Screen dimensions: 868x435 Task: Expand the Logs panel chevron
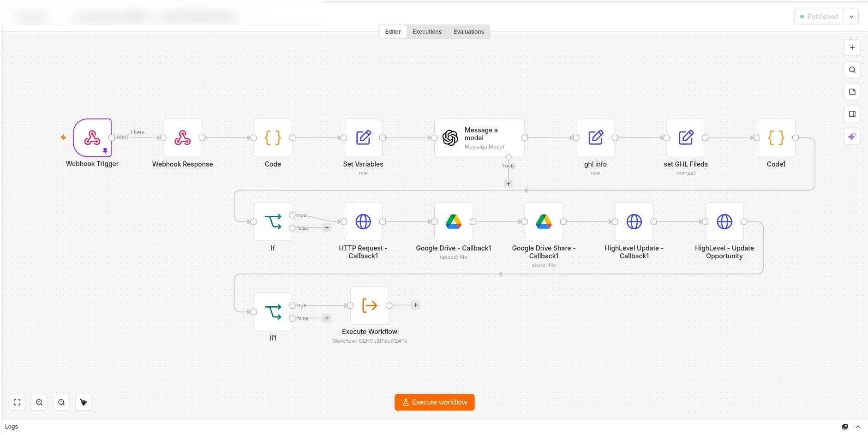[x=858, y=427]
